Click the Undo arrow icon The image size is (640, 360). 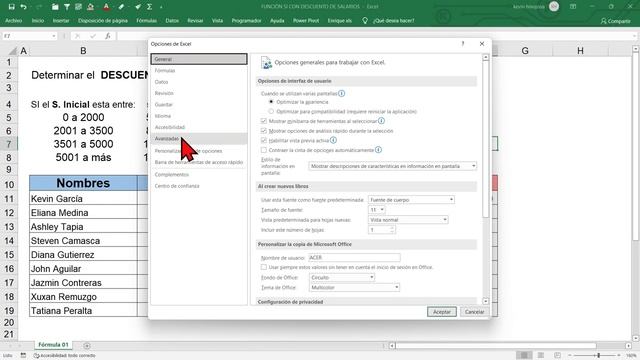[23, 7]
